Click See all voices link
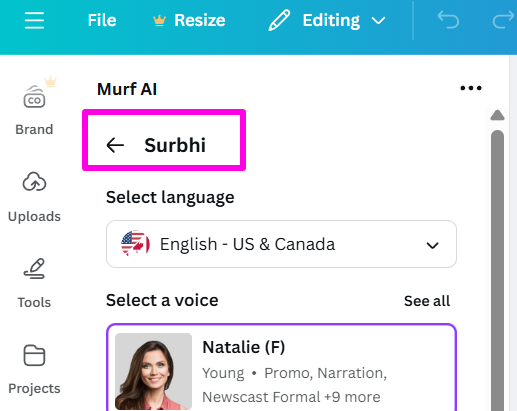 tap(427, 301)
